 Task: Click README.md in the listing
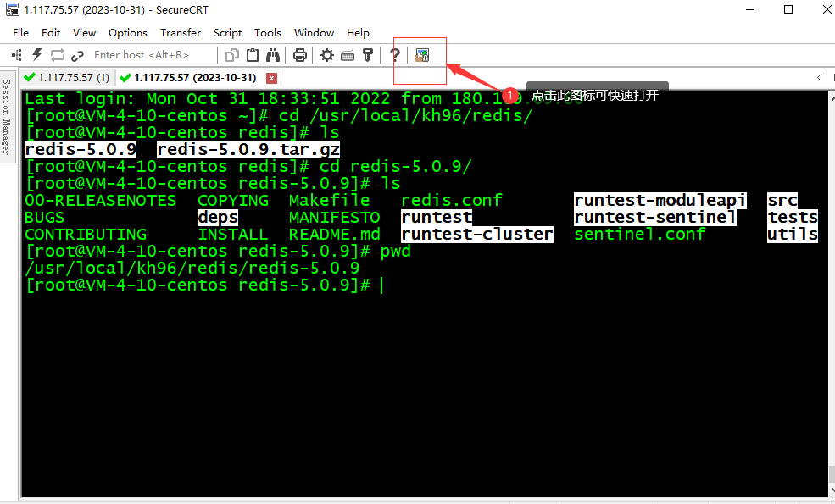335,235
